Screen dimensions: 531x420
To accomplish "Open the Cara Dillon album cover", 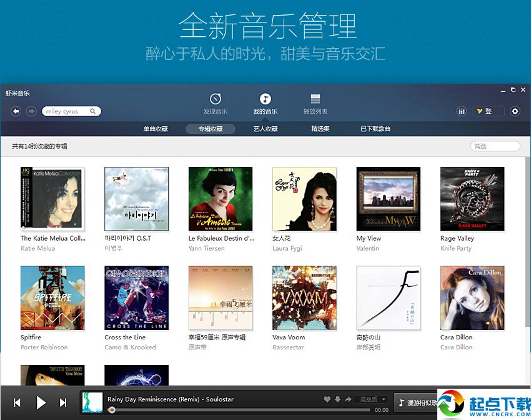I will tap(472, 297).
